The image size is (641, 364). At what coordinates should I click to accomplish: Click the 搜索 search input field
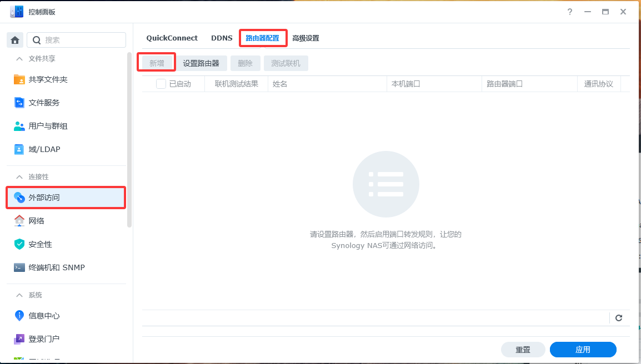tap(83, 40)
